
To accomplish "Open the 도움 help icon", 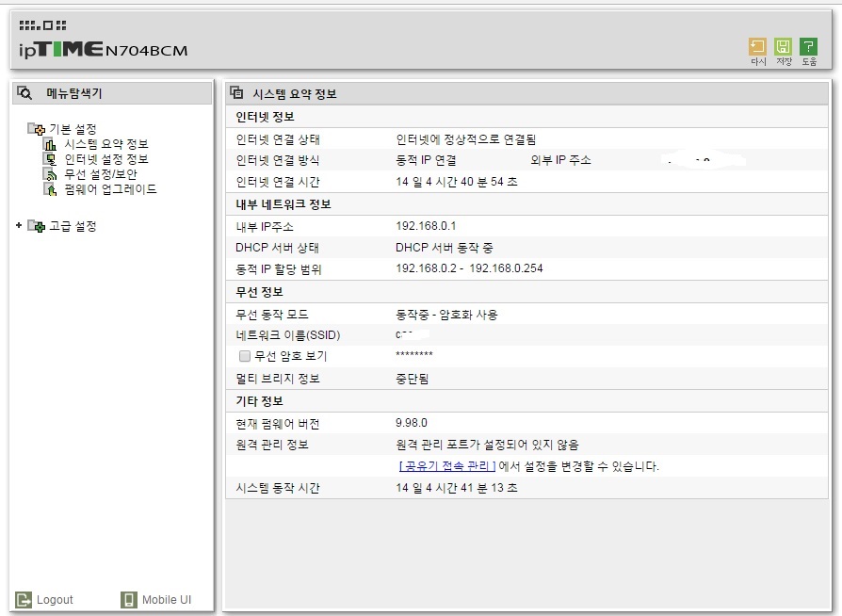I will pyautogui.click(x=809, y=47).
